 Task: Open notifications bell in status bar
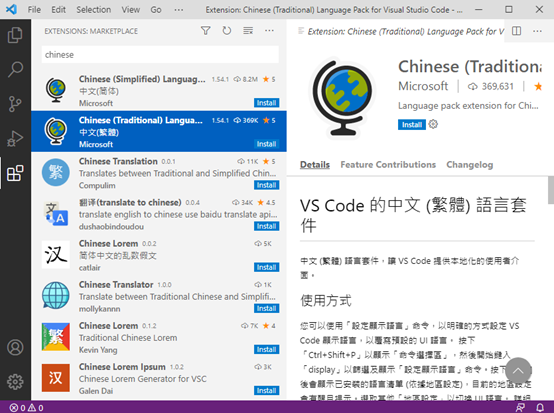point(540,408)
